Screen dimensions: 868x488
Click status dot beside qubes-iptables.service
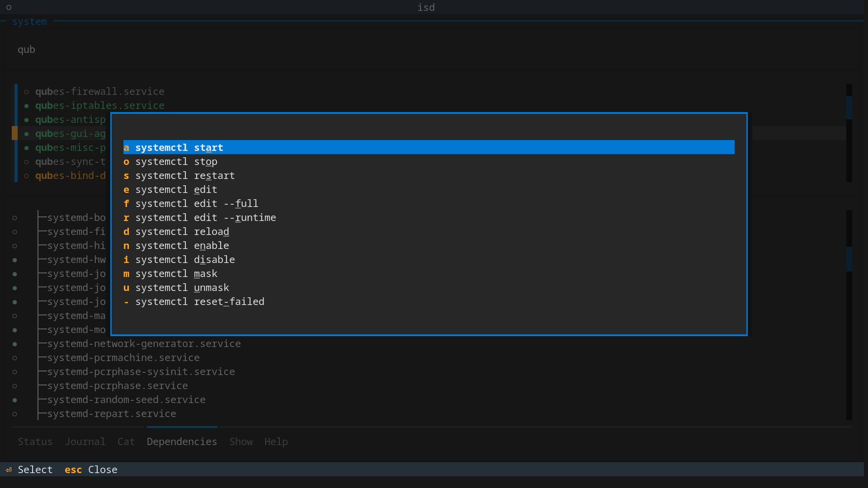[x=26, y=106]
